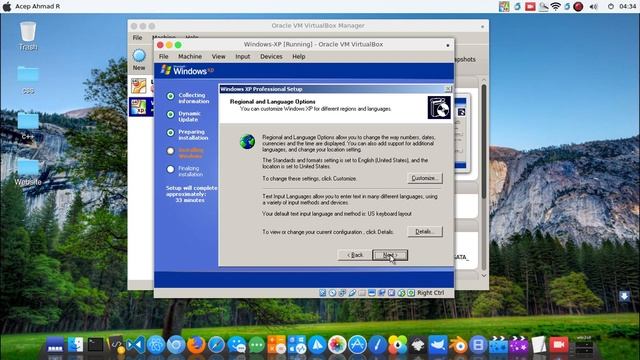
Task: Click the display status icon in VM status bar
Action: tap(371, 293)
